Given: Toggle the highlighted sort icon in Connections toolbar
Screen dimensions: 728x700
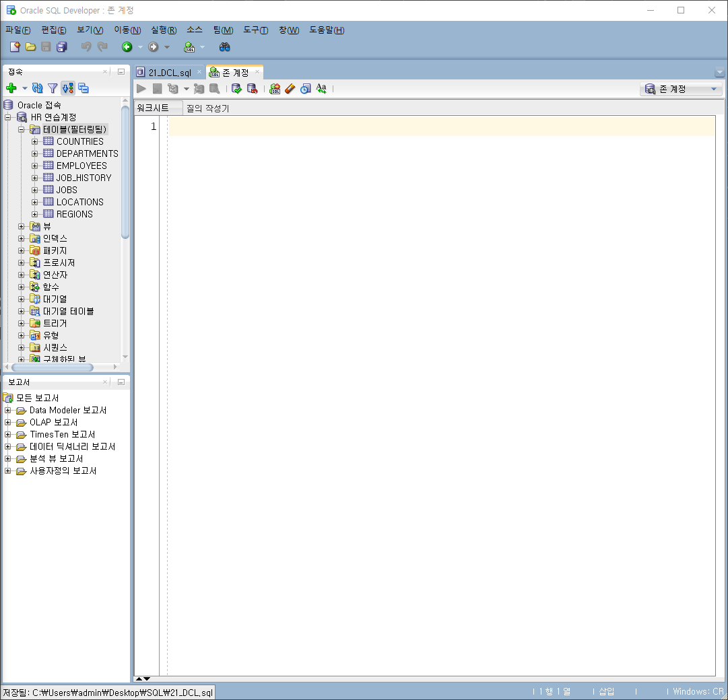Looking at the screenshot, I should click(x=68, y=88).
